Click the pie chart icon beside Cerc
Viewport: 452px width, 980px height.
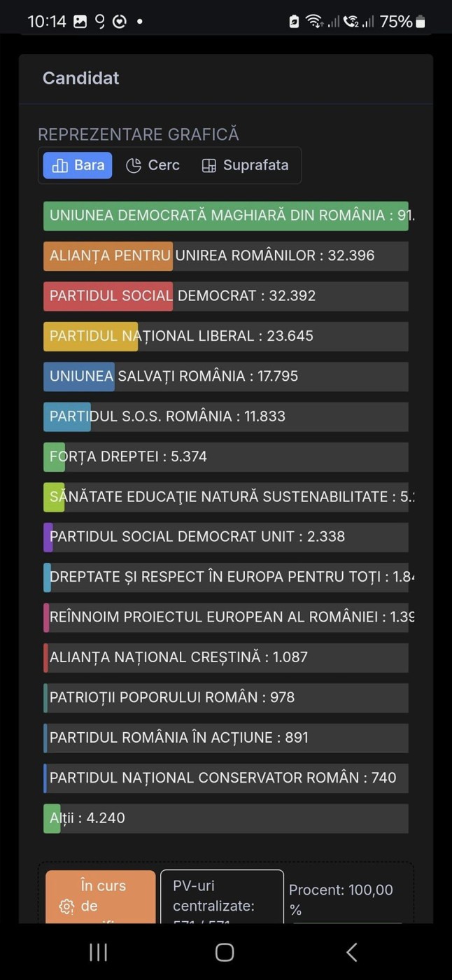click(134, 166)
